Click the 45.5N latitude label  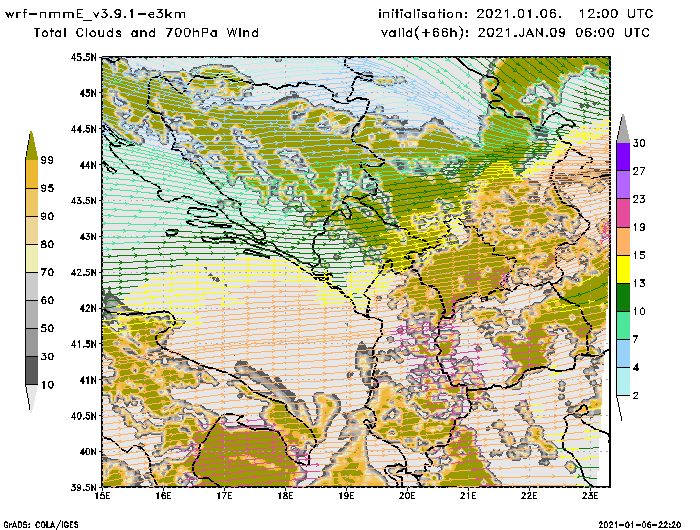coord(83,57)
